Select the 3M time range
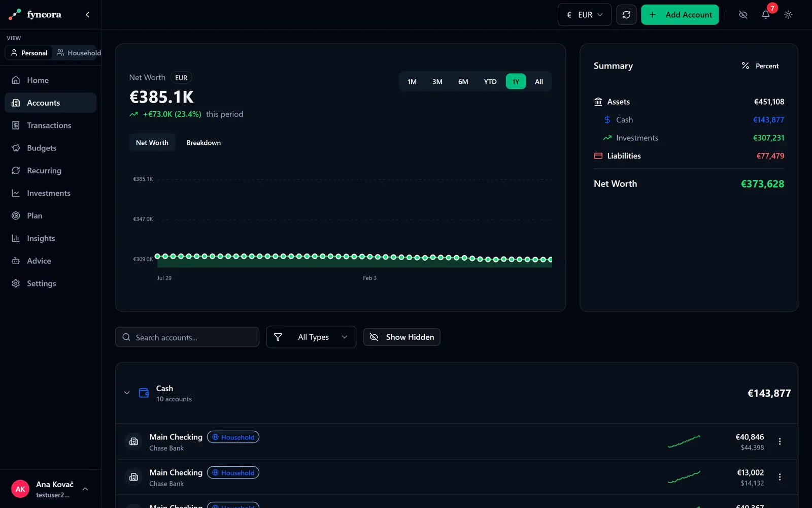 point(437,82)
